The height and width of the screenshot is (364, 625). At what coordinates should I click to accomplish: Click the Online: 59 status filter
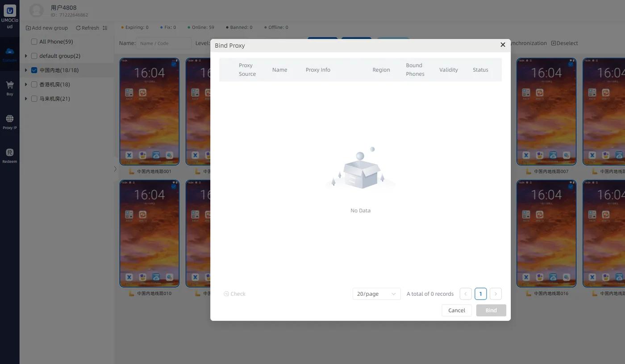[x=201, y=27]
